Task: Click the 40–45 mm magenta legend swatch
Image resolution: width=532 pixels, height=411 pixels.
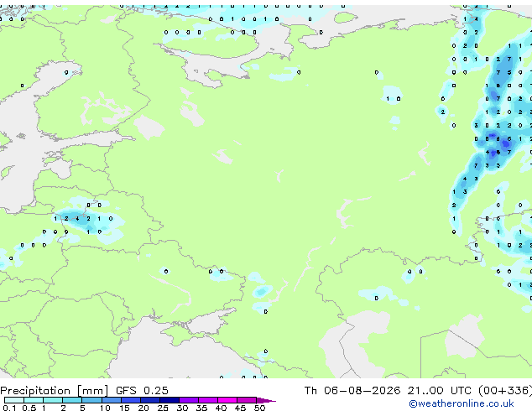Action: [227, 400]
